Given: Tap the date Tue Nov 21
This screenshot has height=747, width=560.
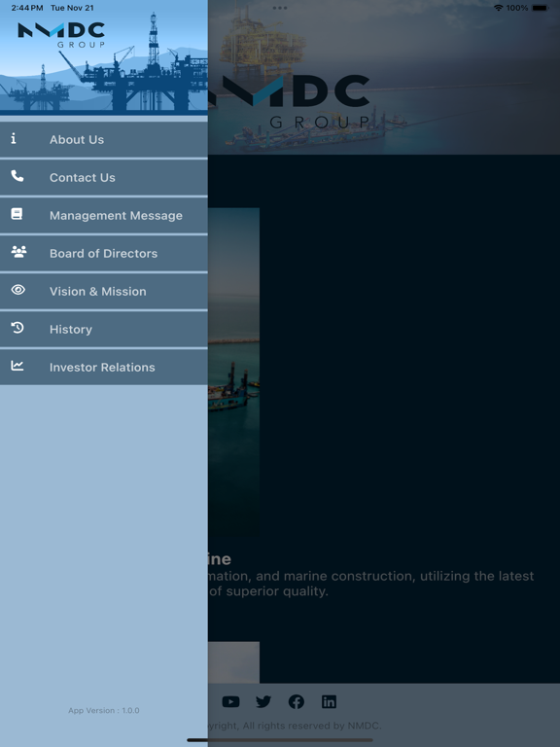Looking at the screenshot, I should point(72,8).
